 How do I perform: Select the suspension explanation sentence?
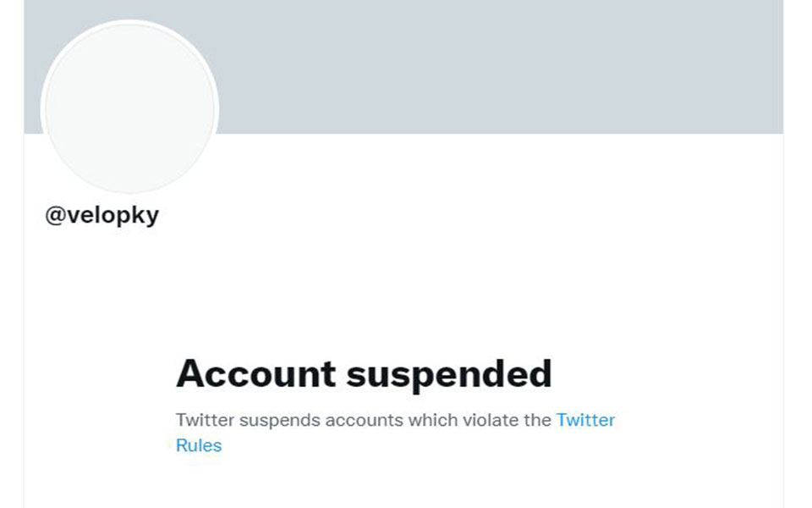pyautogui.click(x=364, y=420)
